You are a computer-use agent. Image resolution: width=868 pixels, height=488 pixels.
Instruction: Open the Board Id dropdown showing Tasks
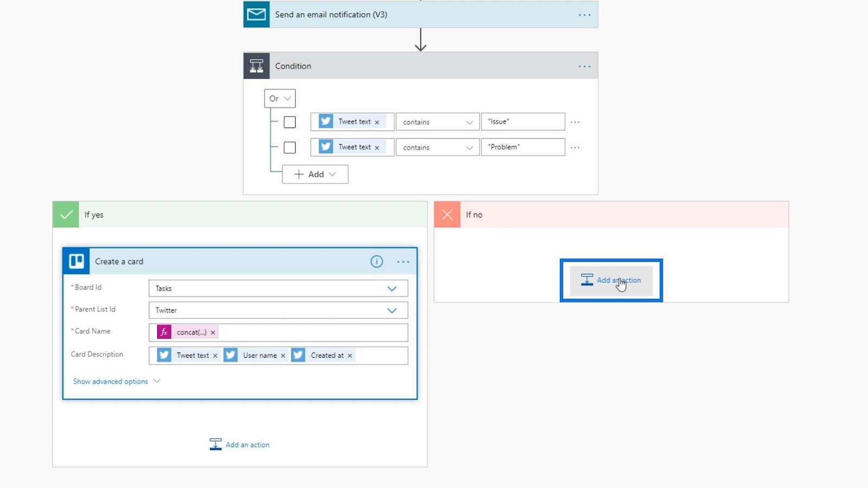coord(278,288)
